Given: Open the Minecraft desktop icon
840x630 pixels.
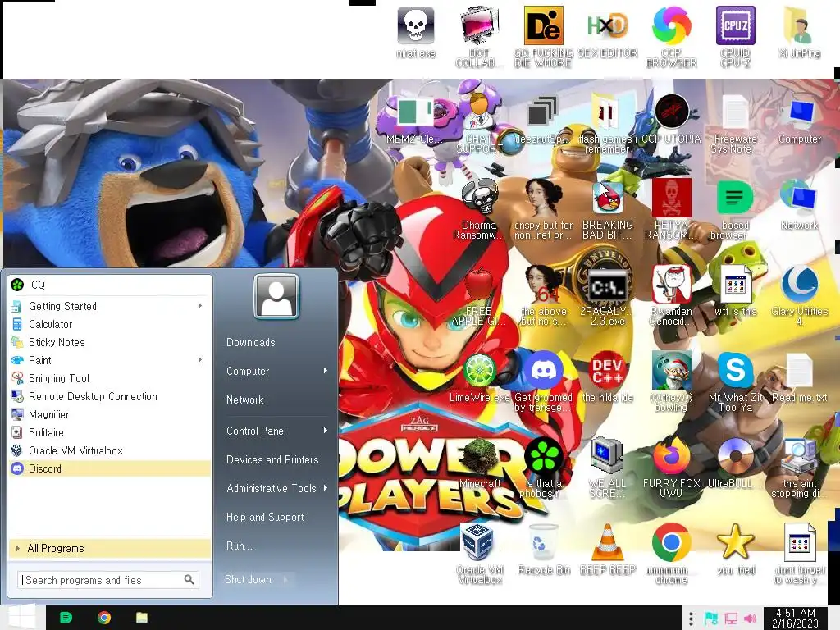Looking at the screenshot, I should pos(479,458).
